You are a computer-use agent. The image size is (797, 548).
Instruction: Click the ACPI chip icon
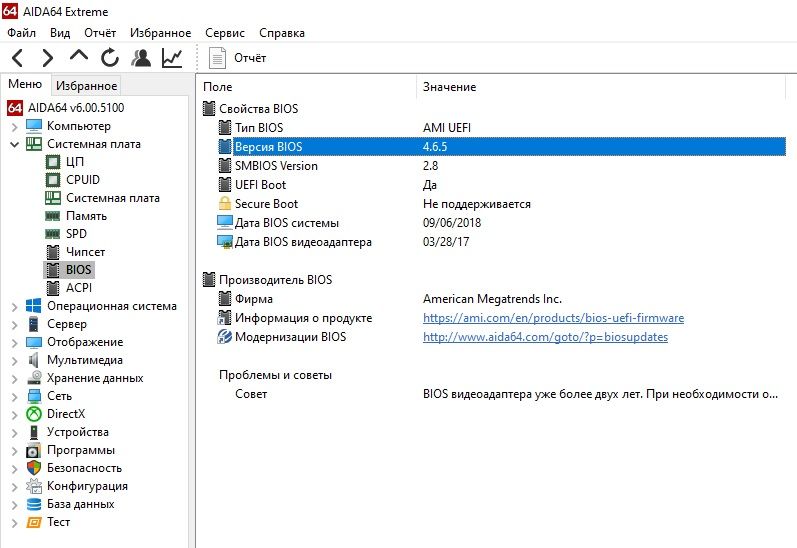(53, 288)
